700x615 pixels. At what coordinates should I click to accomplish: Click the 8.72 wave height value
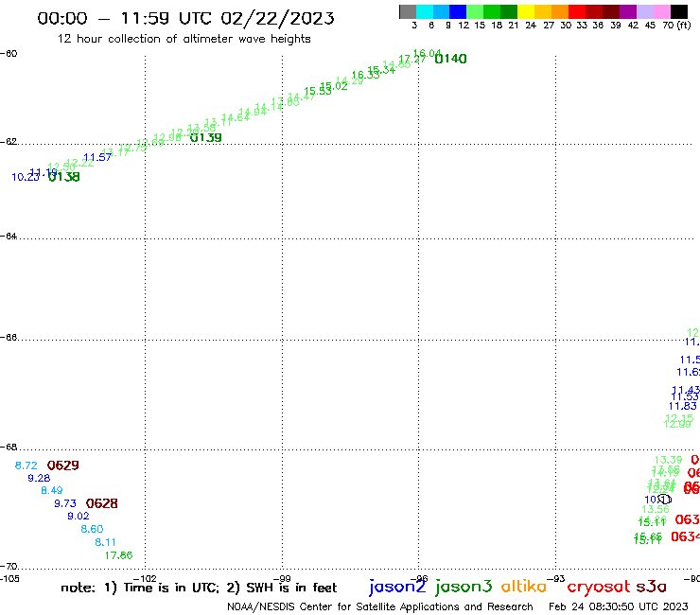click(26, 466)
